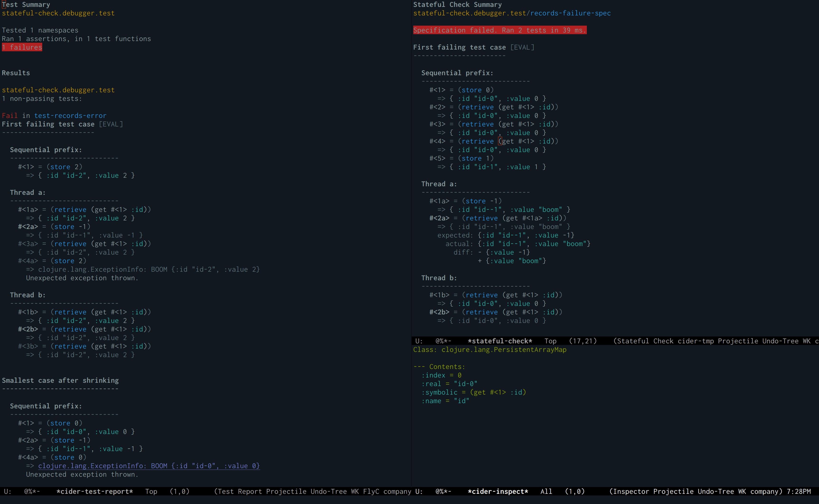Click the stateful-check.debugger.test namespace under Results

pyautogui.click(x=58, y=90)
